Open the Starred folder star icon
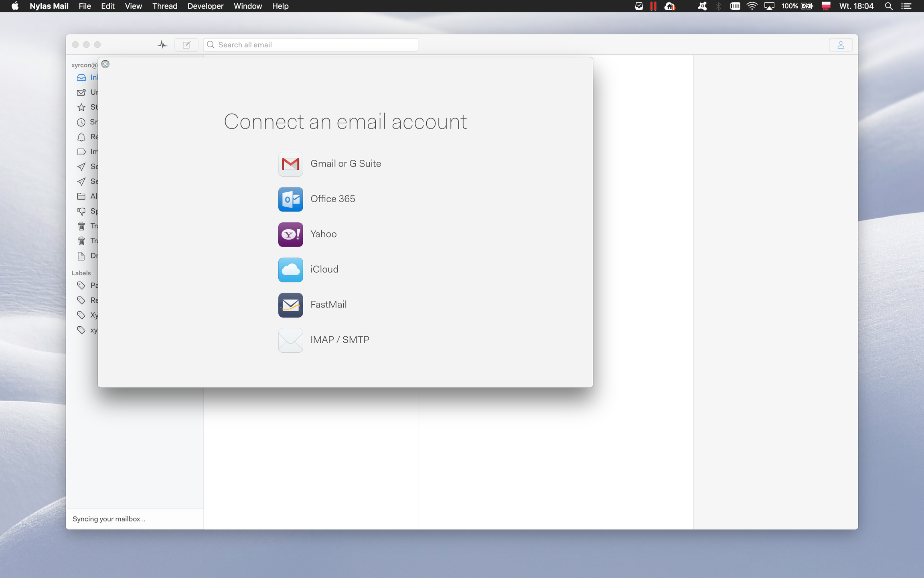Screen dimensions: 924x578 point(81,107)
